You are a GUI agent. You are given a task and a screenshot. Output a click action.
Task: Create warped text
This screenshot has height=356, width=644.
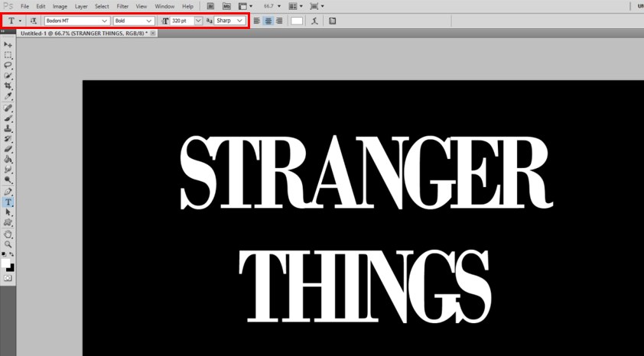(x=314, y=21)
